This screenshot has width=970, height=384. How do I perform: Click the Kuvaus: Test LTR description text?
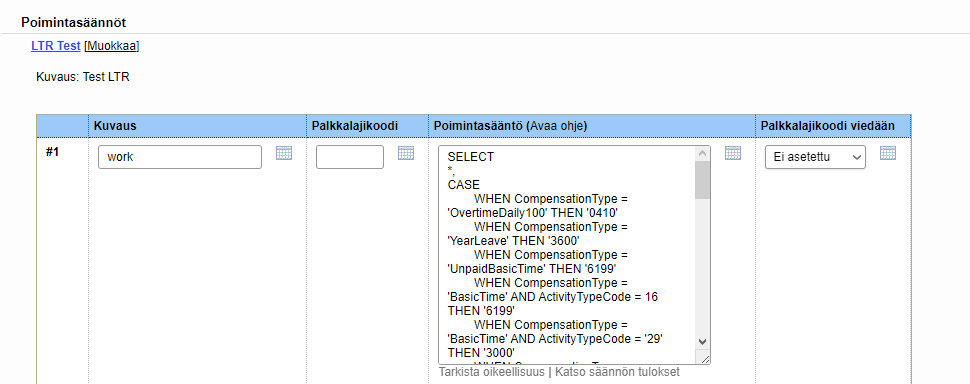[83, 78]
